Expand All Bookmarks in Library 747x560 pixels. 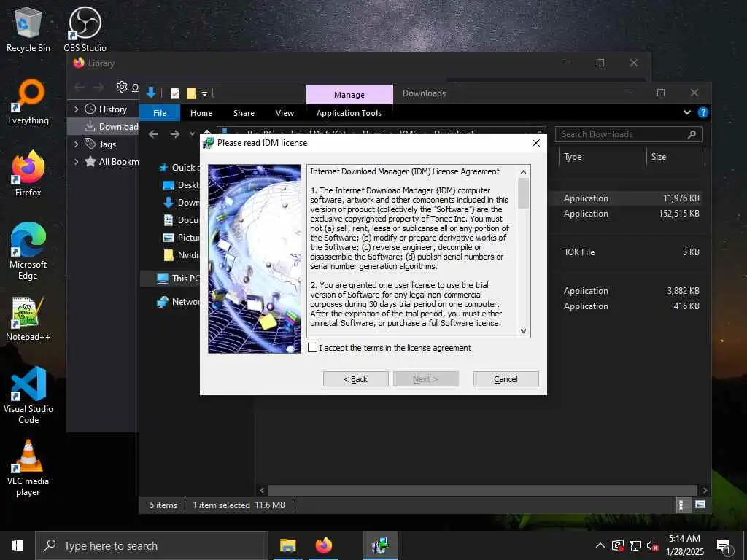point(76,161)
